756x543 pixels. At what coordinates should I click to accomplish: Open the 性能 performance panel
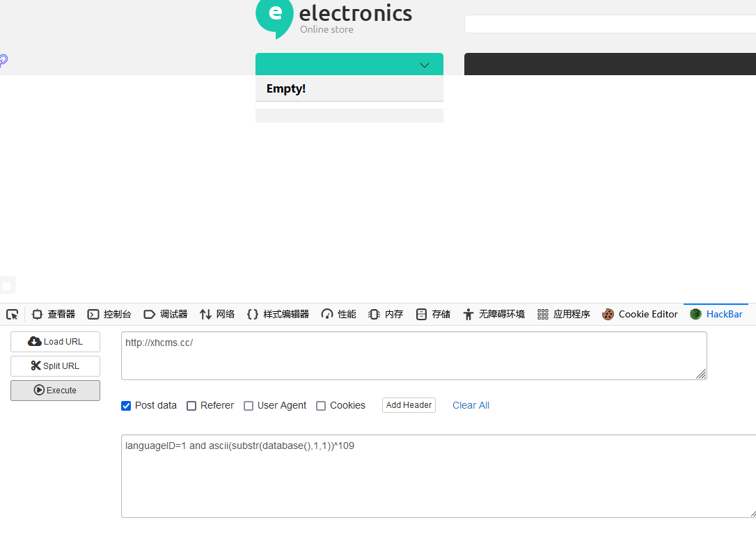tap(338, 314)
